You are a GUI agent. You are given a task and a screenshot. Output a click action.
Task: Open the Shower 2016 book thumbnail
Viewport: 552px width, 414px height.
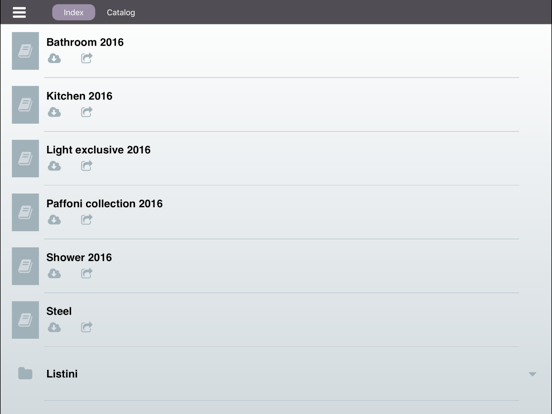pyautogui.click(x=25, y=266)
